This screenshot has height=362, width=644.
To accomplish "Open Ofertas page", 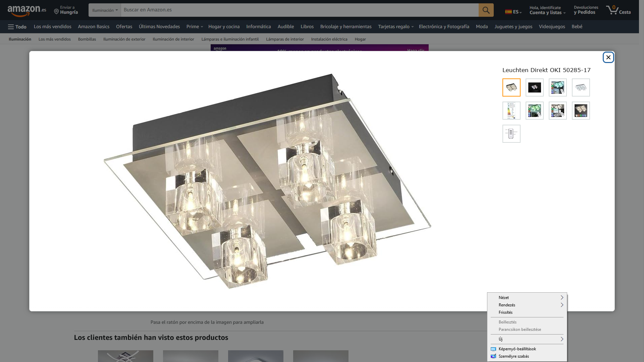I will (x=124, y=26).
